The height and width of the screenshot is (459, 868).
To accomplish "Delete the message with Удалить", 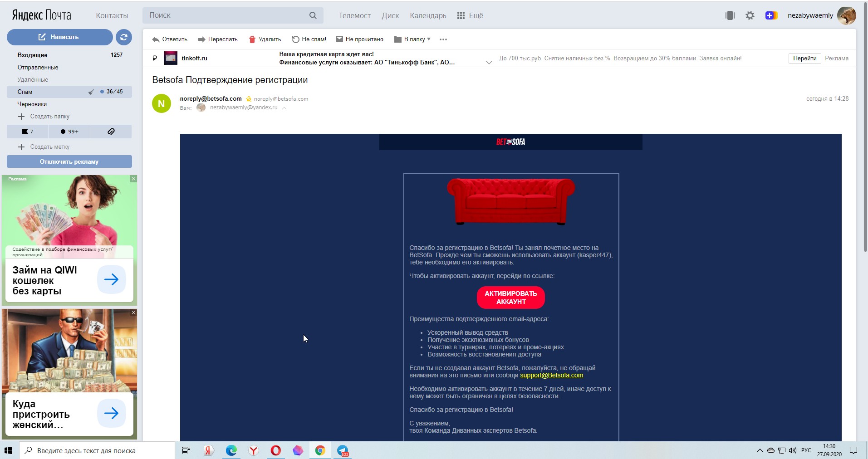I will click(x=265, y=39).
